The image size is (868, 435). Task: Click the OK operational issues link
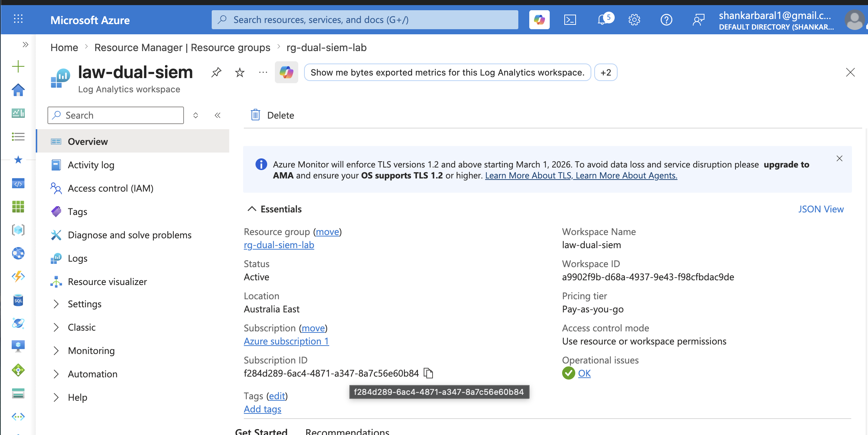[584, 373]
